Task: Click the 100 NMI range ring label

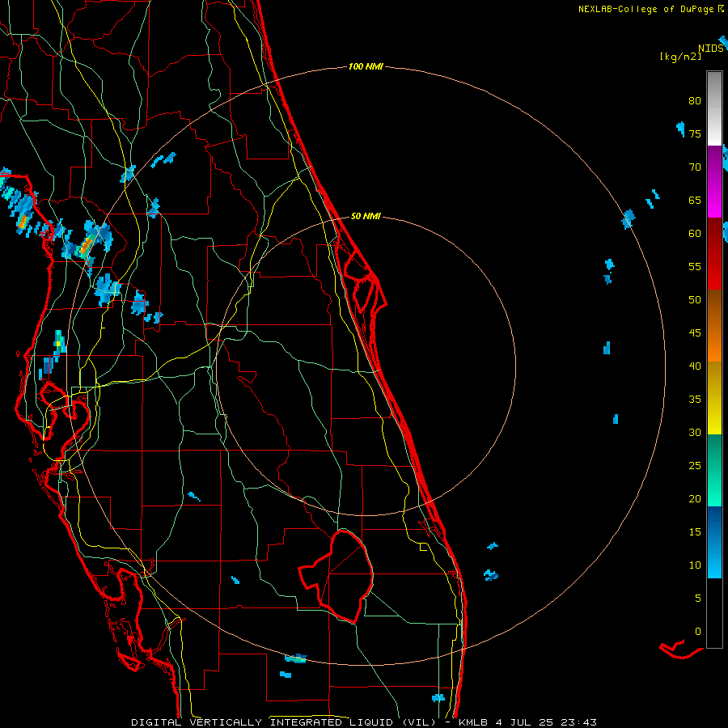Action: click(366, 67)
